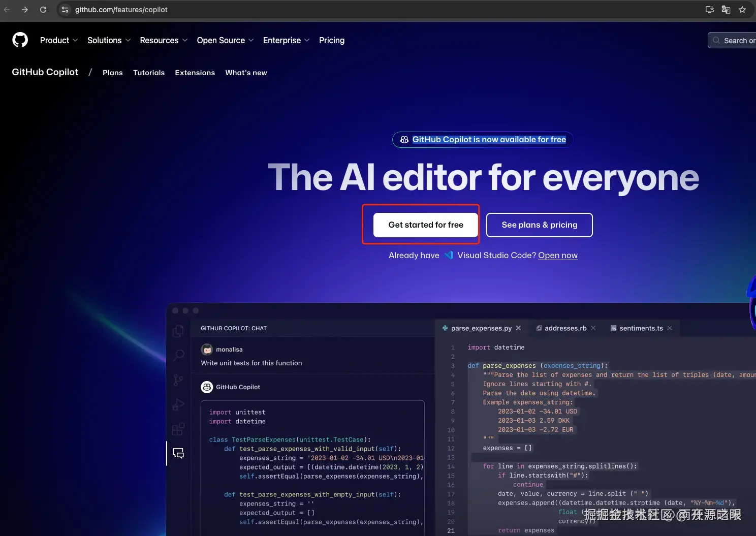Viewport: 756px width, 536px height.
Task: Click the GITHUB COPILOT: CHAT panel header
Action: click(x=234, y=328)
